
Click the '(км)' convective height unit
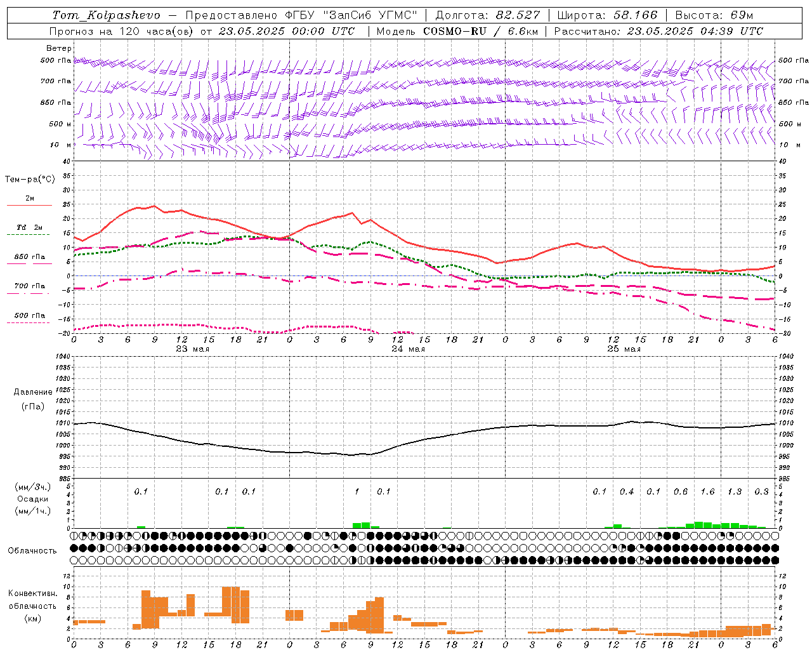pos(33,618)
